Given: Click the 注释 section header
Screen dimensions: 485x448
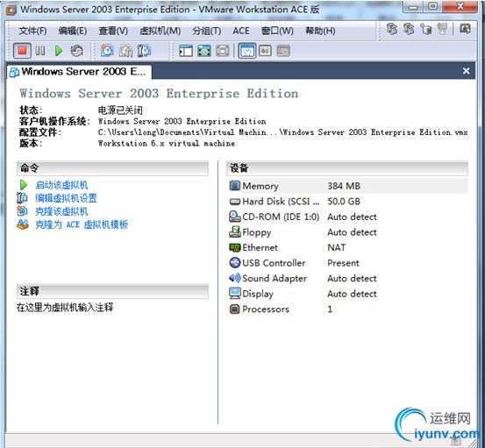Looking at the screenshot, I should [x=112, y=291].
